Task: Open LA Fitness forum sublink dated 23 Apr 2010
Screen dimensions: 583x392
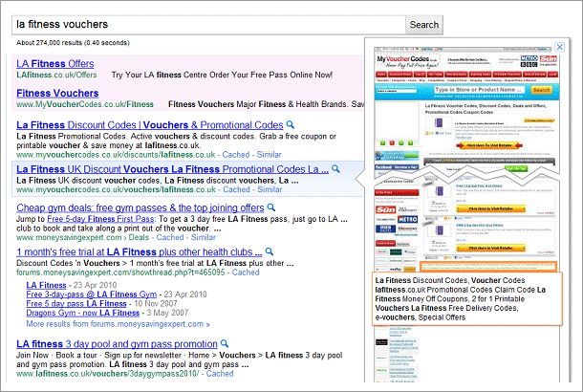Action: coord(46,285)
